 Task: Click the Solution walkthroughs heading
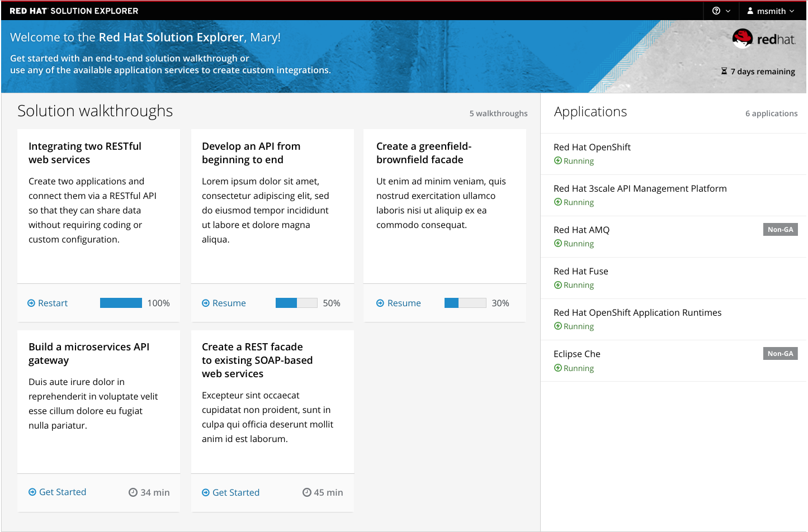(95, 111)
